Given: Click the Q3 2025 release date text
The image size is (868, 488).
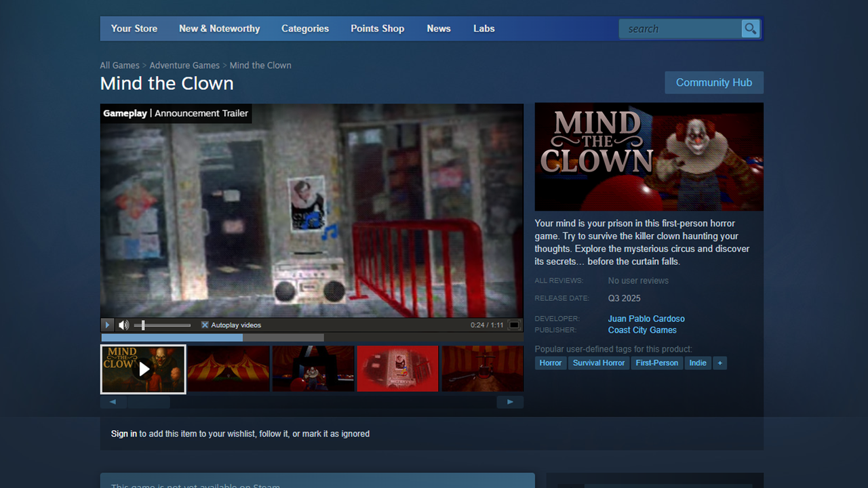Looking at the screenshot, I should tap(625, 298).
